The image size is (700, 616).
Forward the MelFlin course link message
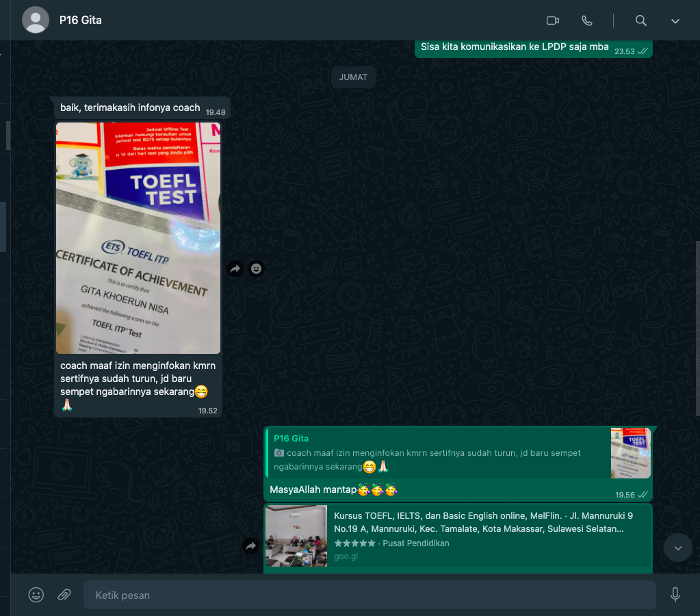click(250, 546)
